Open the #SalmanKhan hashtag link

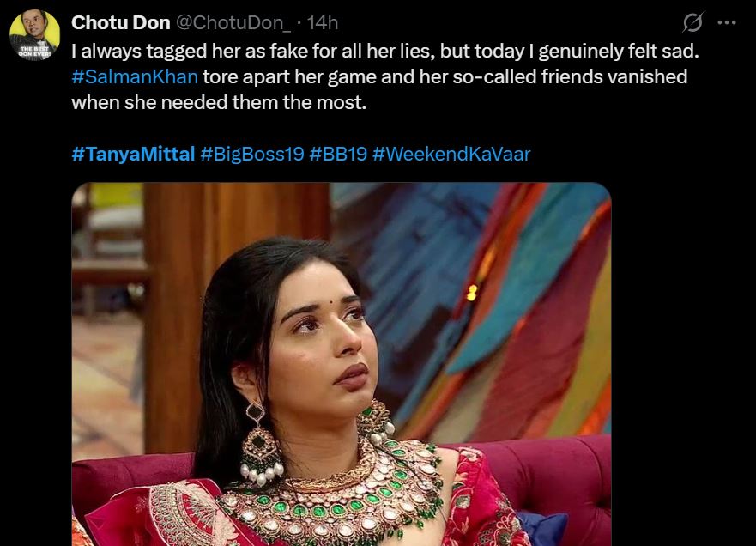click(135, 76)
